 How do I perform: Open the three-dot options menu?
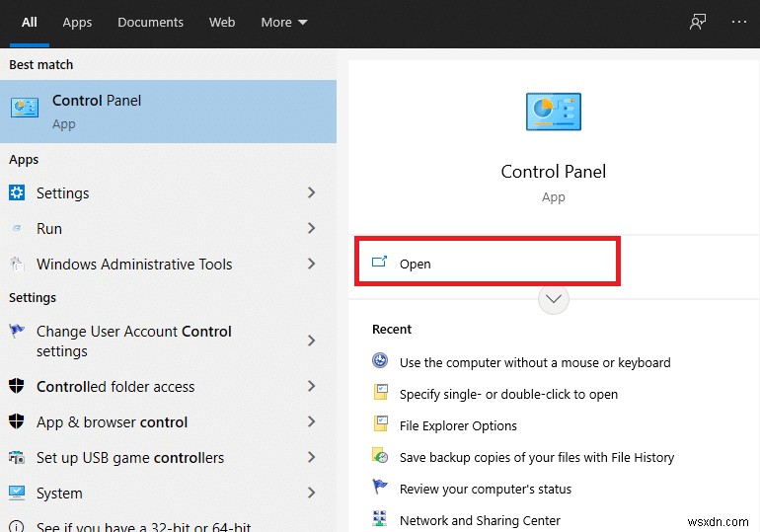click(x=739, y=22)
